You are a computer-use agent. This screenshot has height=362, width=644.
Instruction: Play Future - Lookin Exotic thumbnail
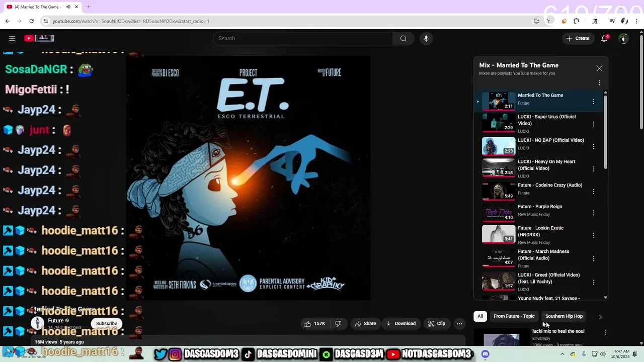click(x=499, y=235)
